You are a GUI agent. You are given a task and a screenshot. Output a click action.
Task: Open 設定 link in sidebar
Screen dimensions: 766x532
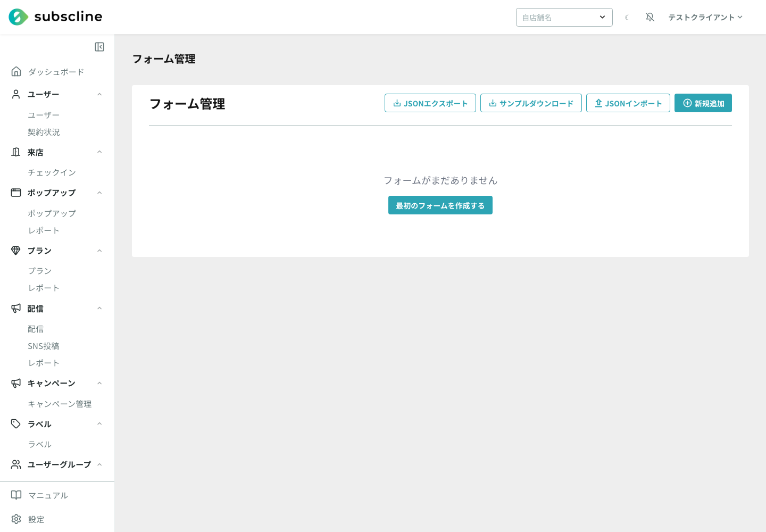coord(36,519)
